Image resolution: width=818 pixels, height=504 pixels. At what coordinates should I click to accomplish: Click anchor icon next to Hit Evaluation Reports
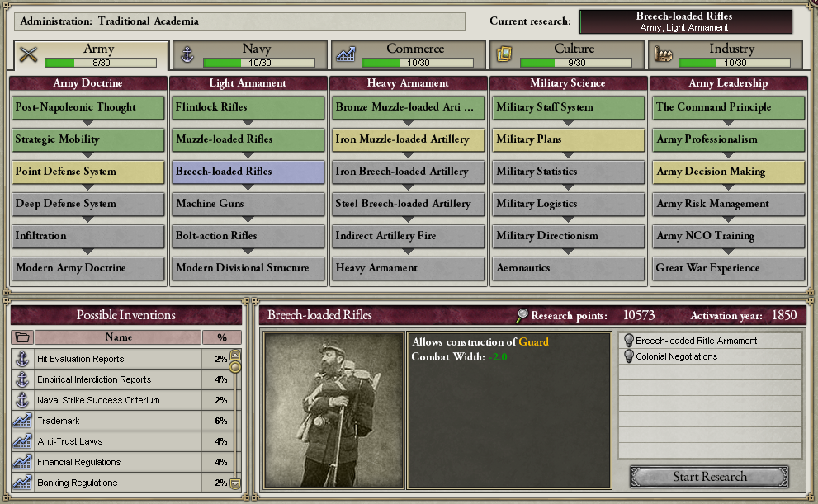pyautogui.click(x=22, y=359)
